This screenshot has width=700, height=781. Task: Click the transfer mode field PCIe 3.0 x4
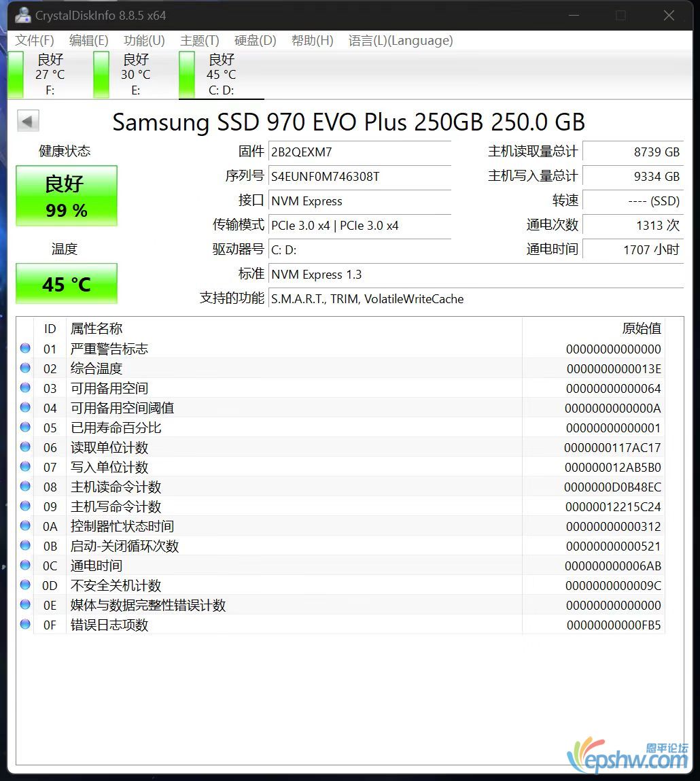pos(360,225)
